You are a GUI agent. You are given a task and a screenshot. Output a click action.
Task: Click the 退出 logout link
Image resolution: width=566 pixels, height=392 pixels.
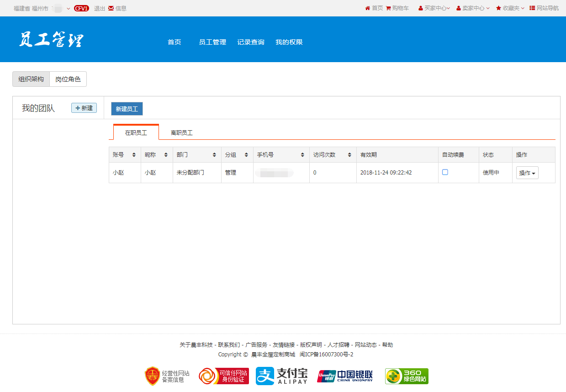point(100,8)
